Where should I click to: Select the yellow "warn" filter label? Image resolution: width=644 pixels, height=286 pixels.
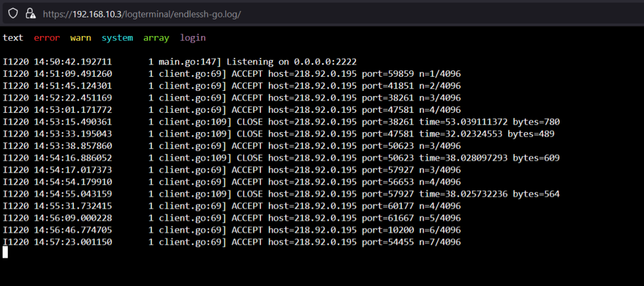pos(80,38)
